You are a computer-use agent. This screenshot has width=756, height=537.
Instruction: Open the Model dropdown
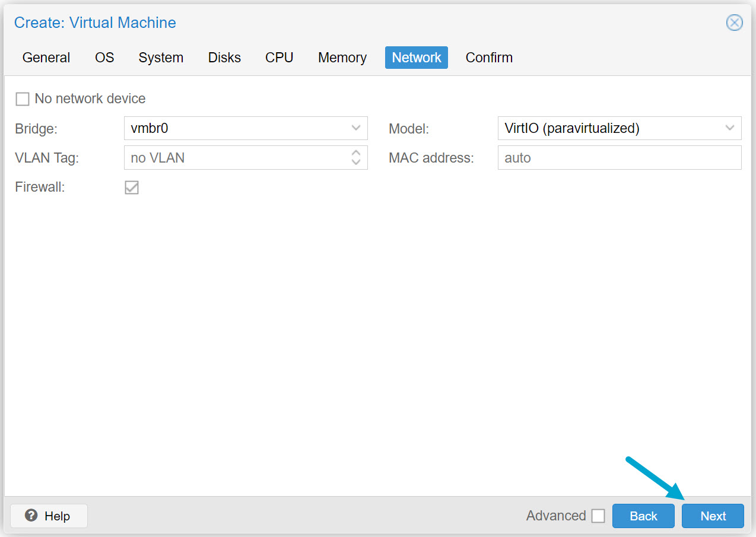pos(729,128)
